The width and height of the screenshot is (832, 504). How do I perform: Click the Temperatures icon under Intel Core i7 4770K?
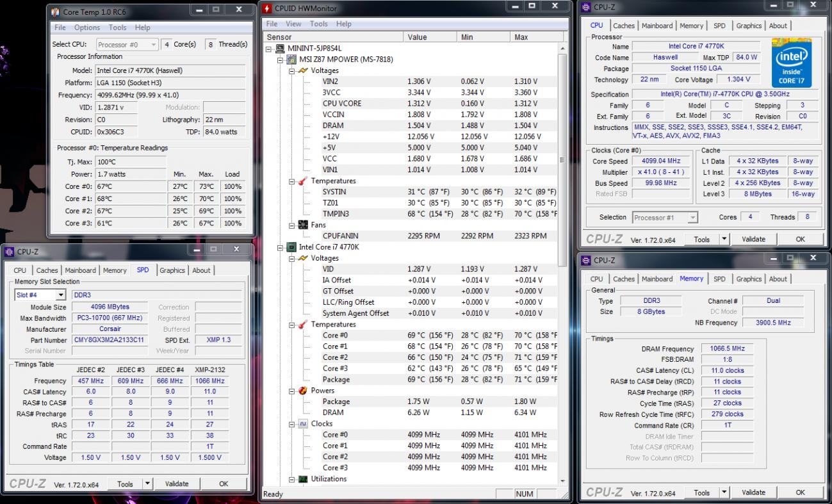pyautogui.click(x=303, y=324)
